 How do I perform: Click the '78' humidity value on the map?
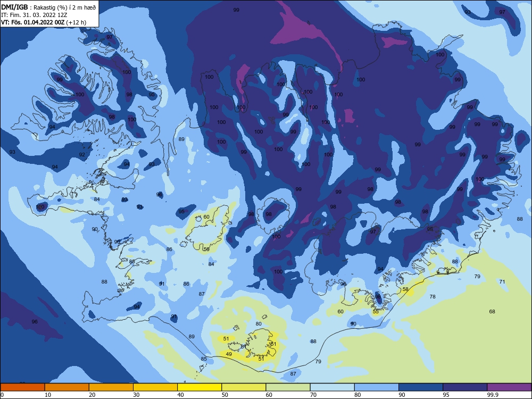433,296
